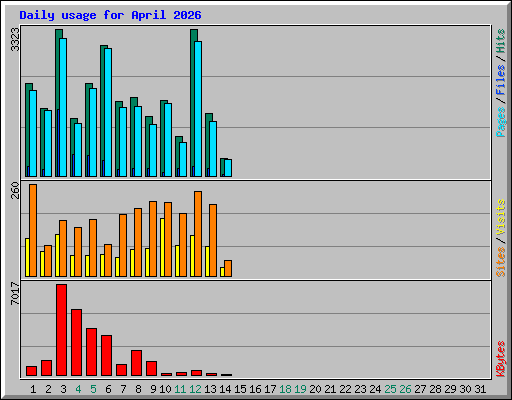The height and width of the screenshot is (400, 512).
Task: Click the orange "Sites" legend label
Action: pos(500,262)
